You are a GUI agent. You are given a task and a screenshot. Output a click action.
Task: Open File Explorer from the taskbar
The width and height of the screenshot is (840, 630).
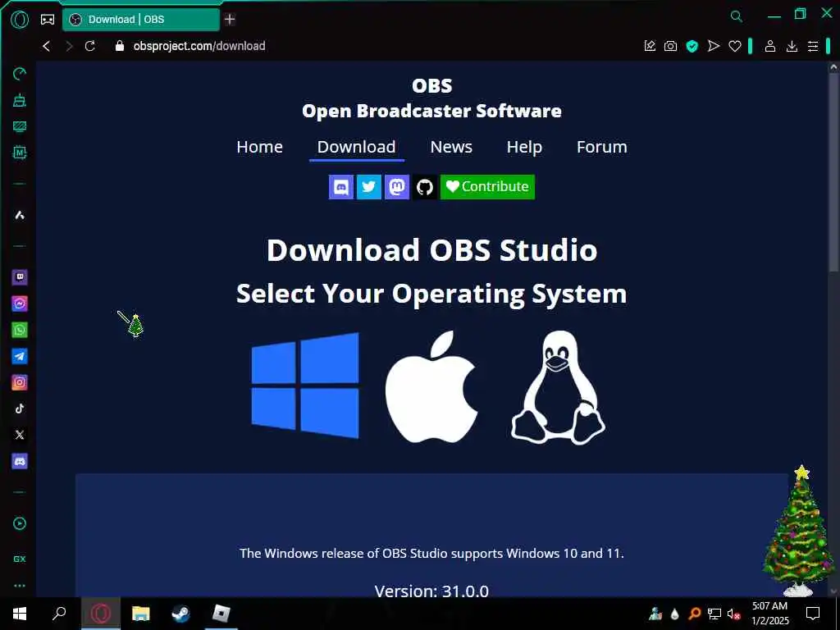coord(141,614)
